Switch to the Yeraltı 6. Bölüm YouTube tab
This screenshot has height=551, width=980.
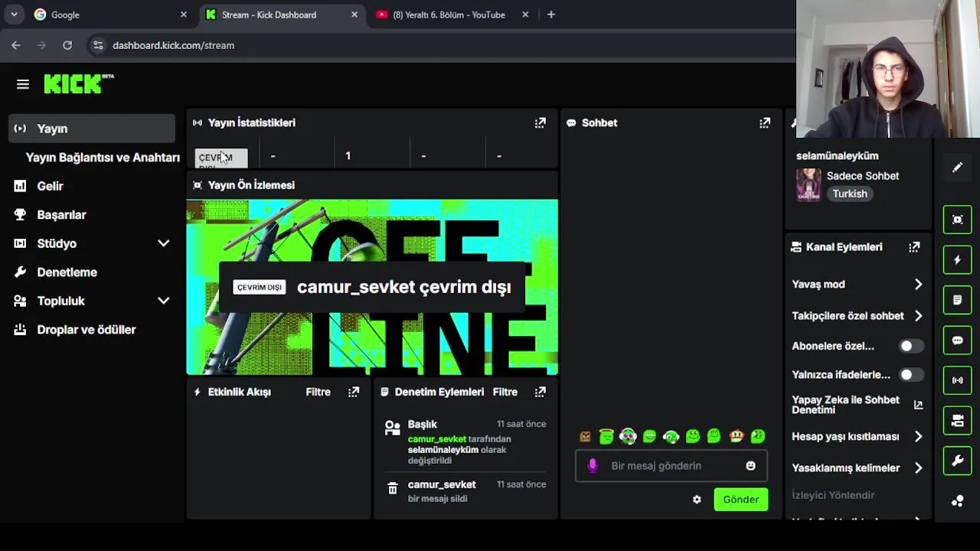point(452,15)
